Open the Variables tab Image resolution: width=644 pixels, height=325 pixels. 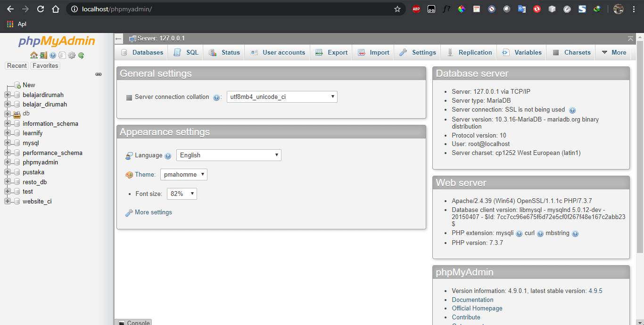[521, 52]
